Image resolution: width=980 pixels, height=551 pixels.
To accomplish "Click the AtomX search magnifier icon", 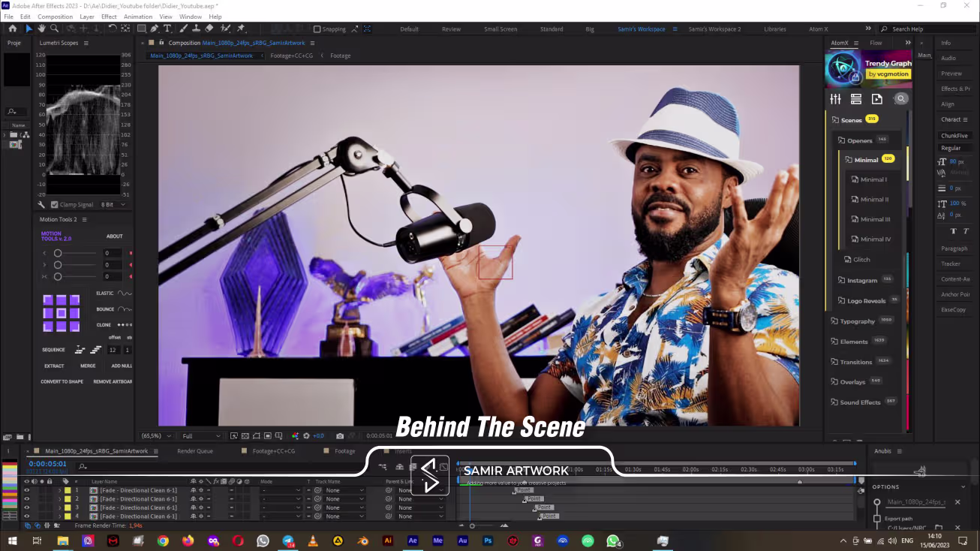I will [x=900, y=99].
